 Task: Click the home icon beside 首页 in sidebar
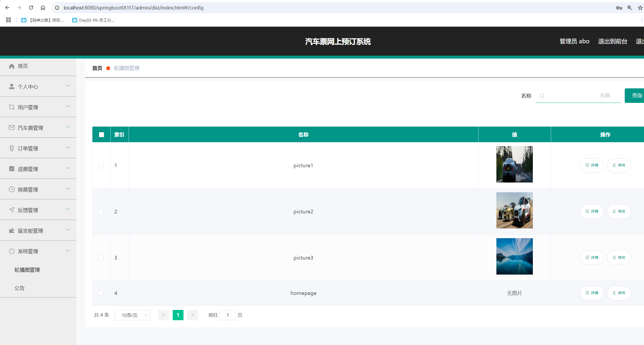coord(12,66)
